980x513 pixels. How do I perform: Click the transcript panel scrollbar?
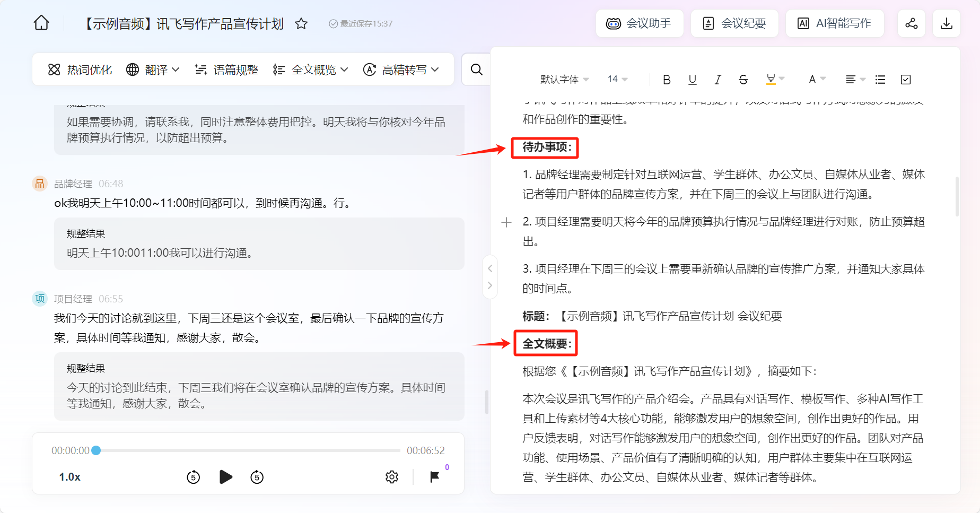[x=487, y=402]
